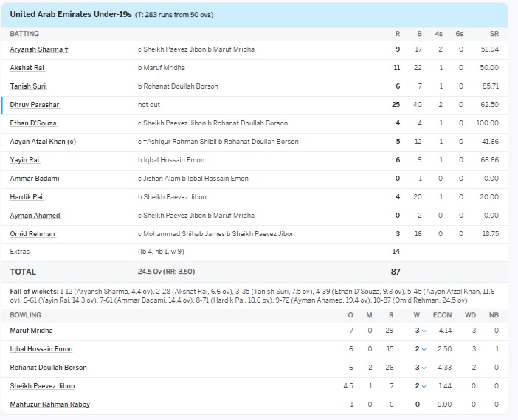Screen dimensions: 518x420
Task: Open Ammar Badami player link
Action: coord(35,179)
